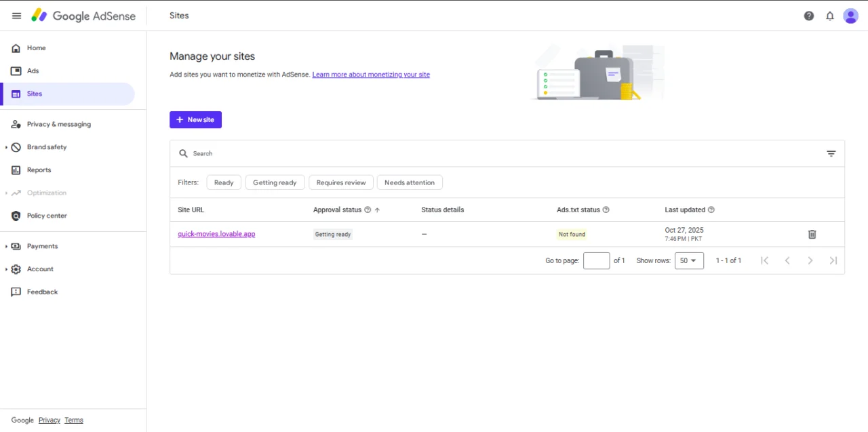The image size is (868, 432).
Task: Open the notifications bell
Action: [x=830, y=16]
